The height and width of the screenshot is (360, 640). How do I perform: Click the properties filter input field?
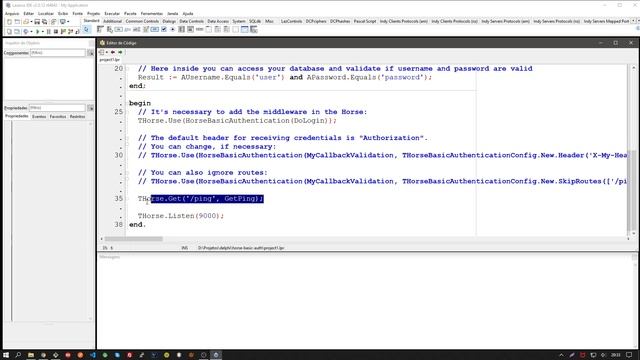click(57, 108)
